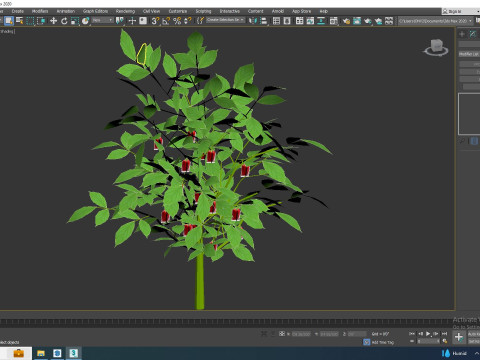Toggle Spinner Snap
This screenshot has height=360, width=480.
point(188,21)
